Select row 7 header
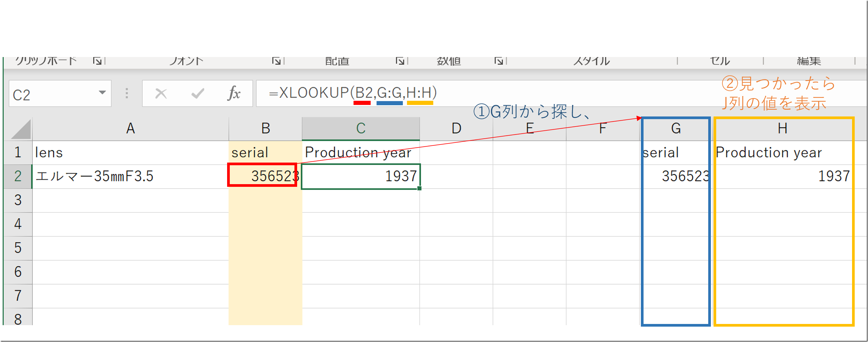The height and width of the screenshot is (342, 868). (18, 296)
